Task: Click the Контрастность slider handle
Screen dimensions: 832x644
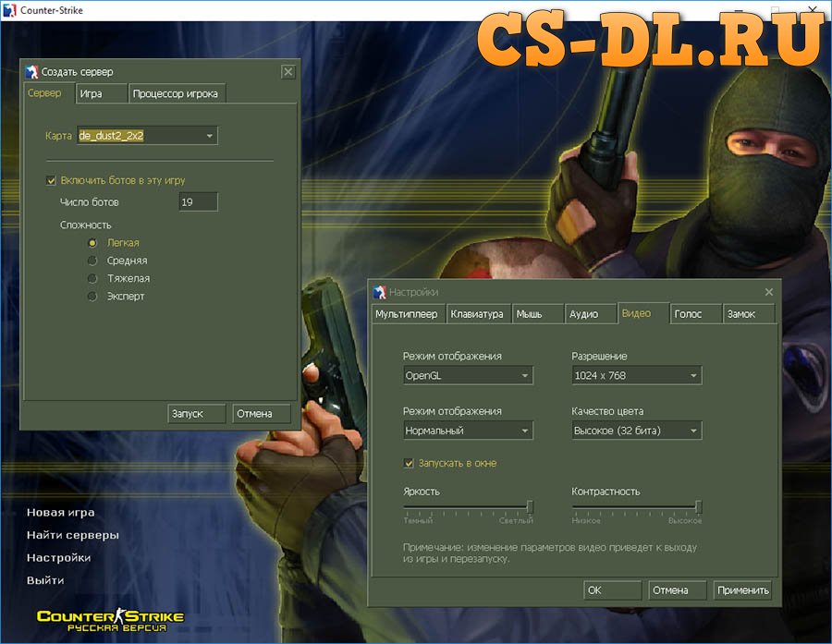Action: 698,507
